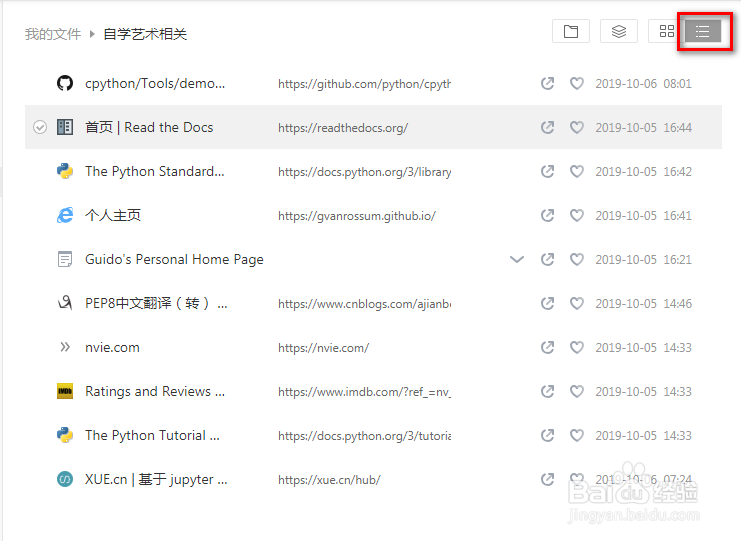Open external link for The Python Tutorial row
The height and width of the screenshot is (541, 741).
pos(547,435)
